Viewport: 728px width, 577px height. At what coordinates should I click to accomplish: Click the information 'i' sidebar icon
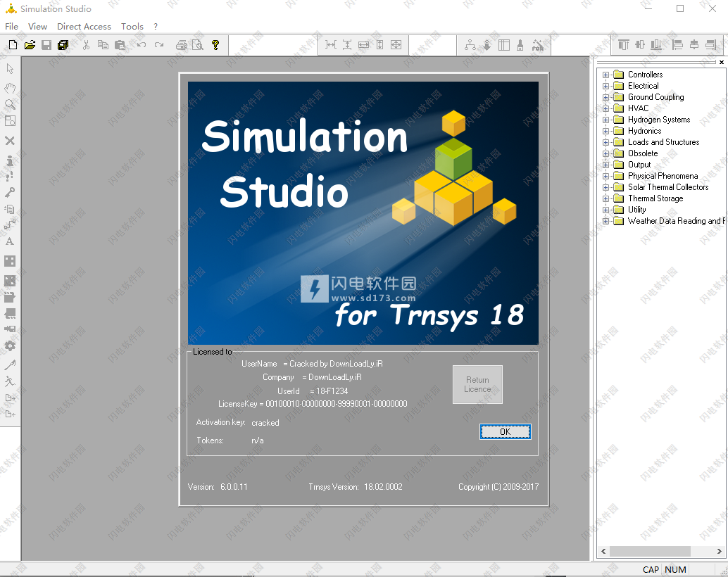10,160
